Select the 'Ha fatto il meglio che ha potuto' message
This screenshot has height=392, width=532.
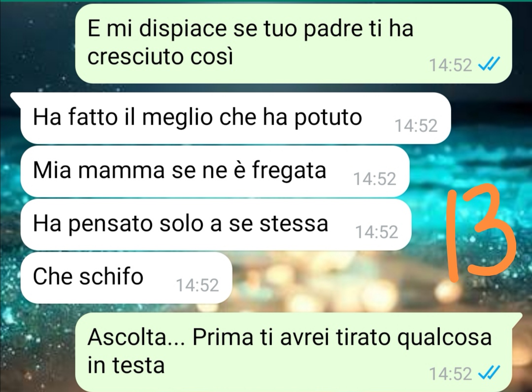pyautogui.click(x=236, y=118)
